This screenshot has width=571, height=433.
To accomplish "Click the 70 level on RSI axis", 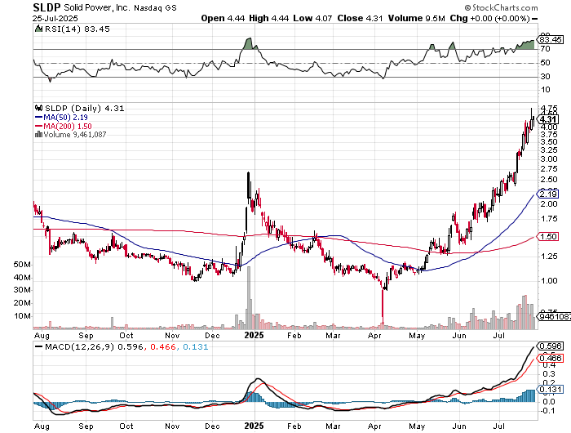I will pyautogui.click(x=545, y=49).
